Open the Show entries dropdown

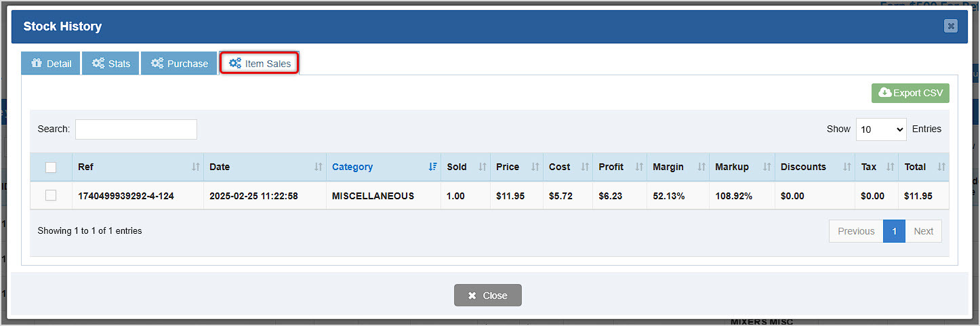pos(881,129)
